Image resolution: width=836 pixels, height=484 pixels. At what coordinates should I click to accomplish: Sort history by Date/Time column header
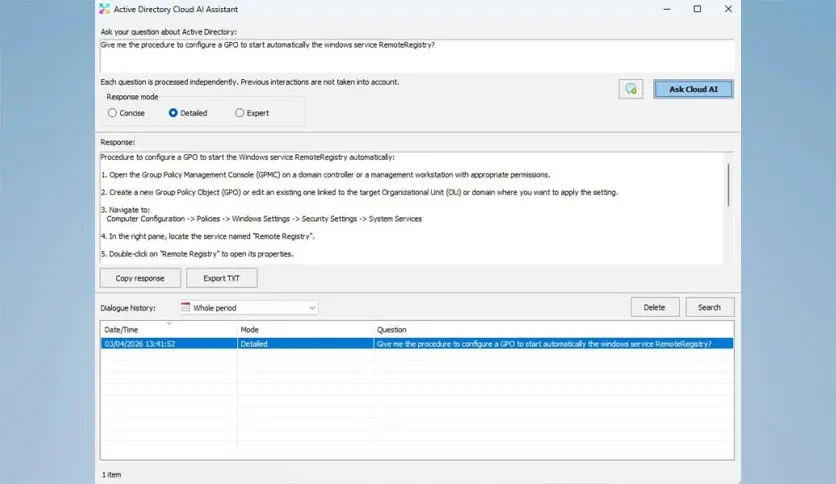coord(168,330)
